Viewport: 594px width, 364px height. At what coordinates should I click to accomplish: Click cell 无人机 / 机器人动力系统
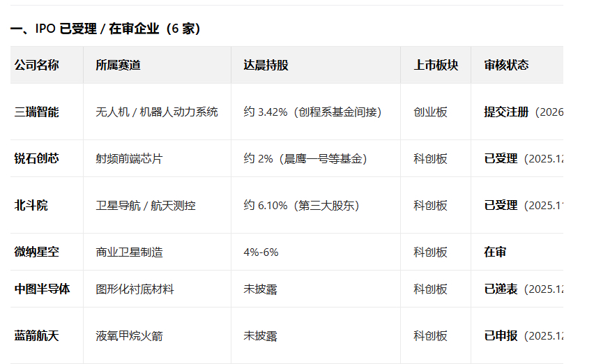pyautogui.click(x=157, y=112)
